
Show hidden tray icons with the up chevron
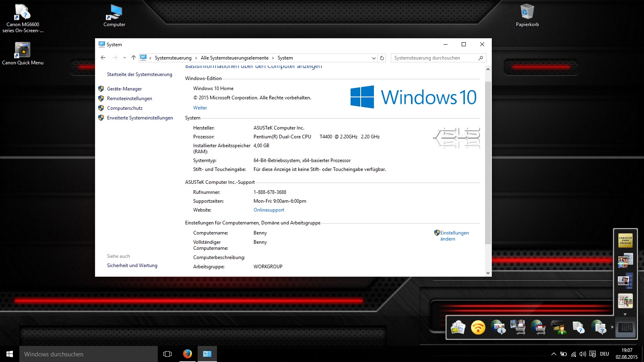[554, 354]
